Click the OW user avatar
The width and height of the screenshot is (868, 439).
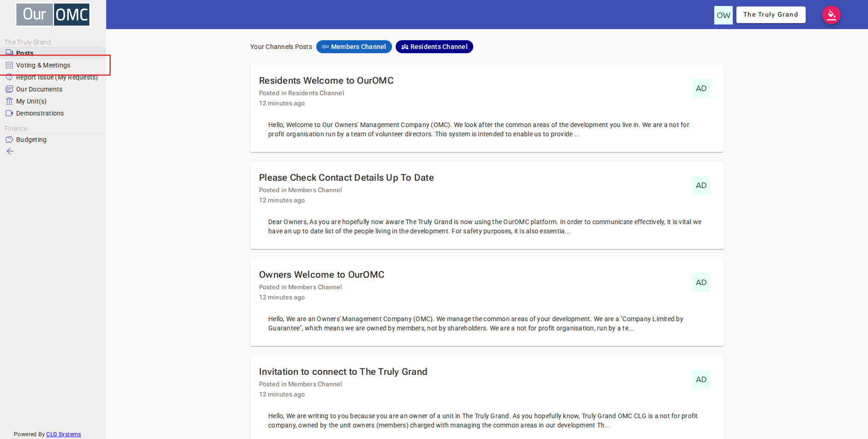pyautogui.click(x=723, y=15)
